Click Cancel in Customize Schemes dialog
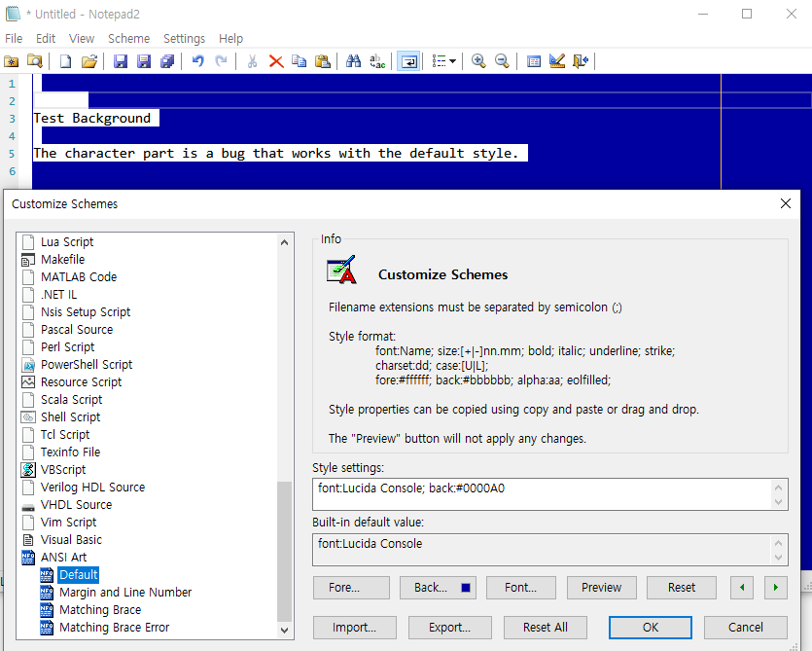Screen dimensions: 812x651 click(746, 628)
